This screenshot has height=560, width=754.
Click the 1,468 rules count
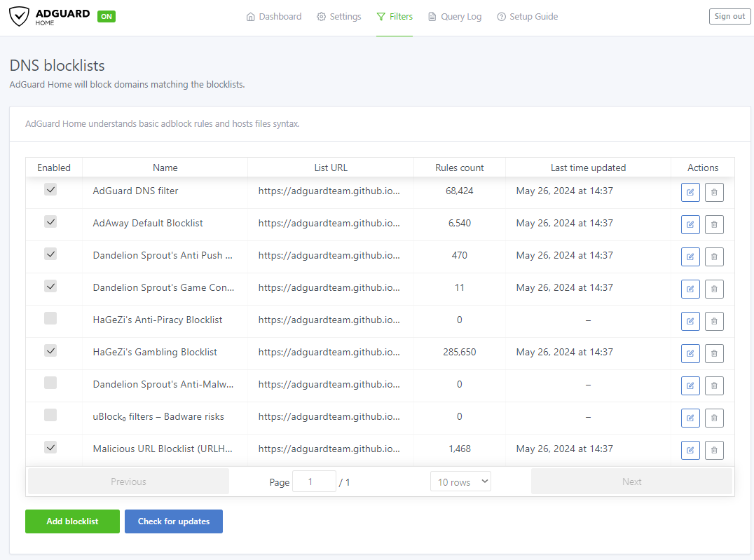pyautogui.click(x=459, y=449)
